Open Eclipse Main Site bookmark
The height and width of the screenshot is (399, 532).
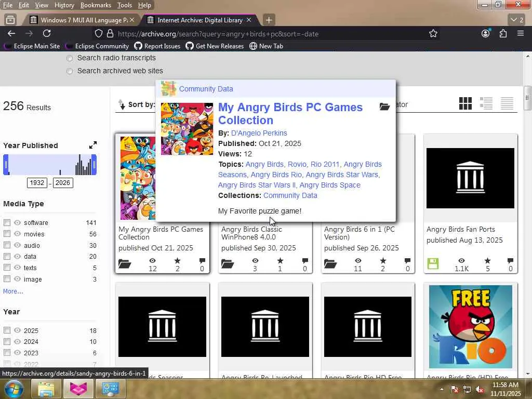tap(33, 46)
